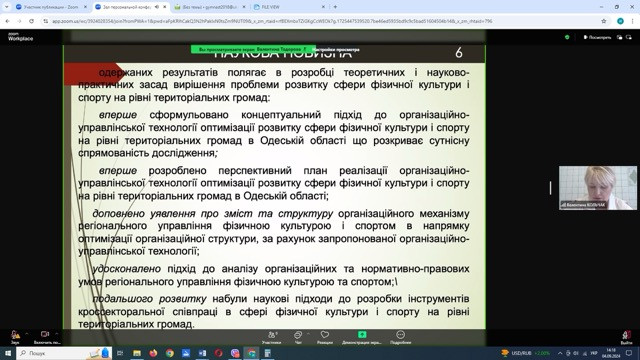The width and height of the screenshot is (640, 360).
Task: Unmute the microphone (Звук) in Zoom
Action: (x=15, y=337)
